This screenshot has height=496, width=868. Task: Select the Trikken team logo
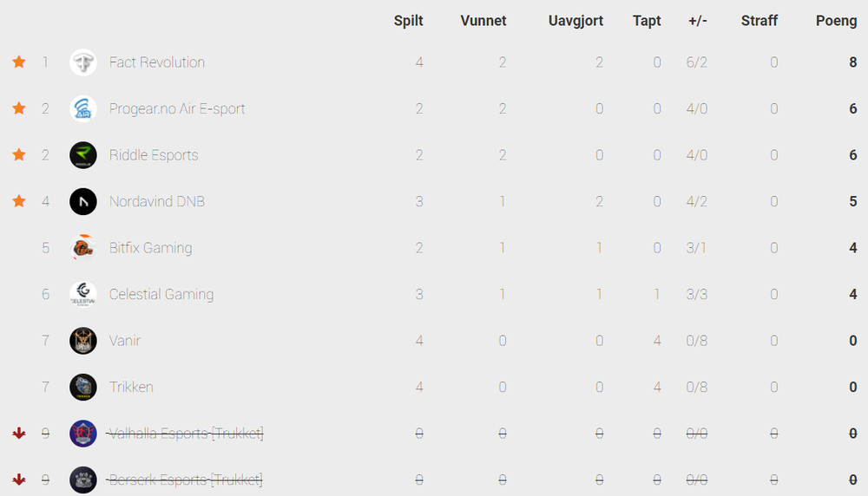click(83, 387)
